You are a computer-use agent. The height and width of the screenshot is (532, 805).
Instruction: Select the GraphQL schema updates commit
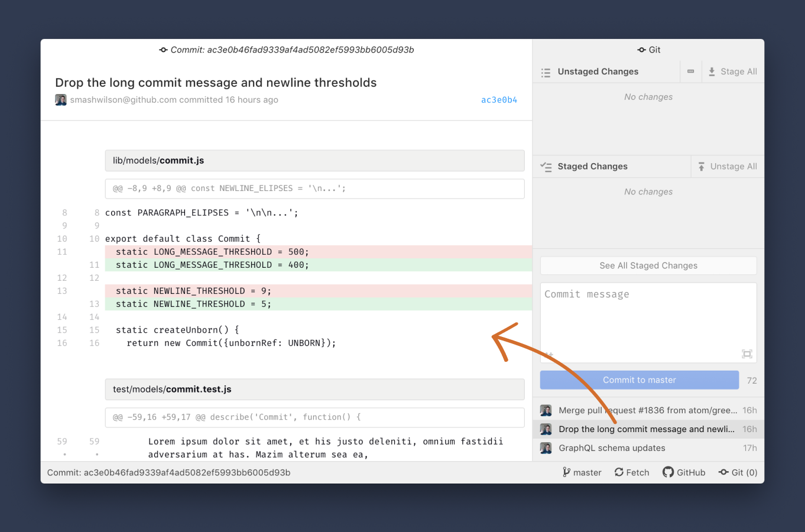click(x=612, y=448)
